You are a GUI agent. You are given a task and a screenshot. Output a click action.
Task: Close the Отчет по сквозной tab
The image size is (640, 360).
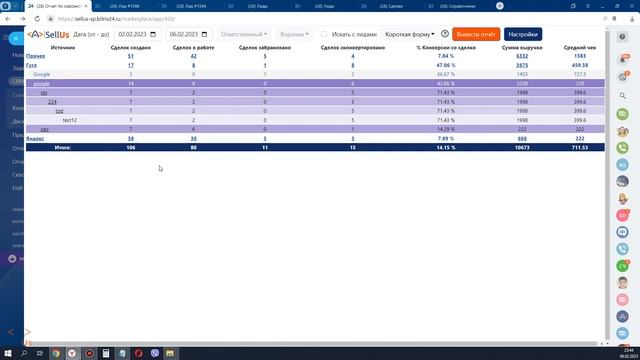pos(86,6)
